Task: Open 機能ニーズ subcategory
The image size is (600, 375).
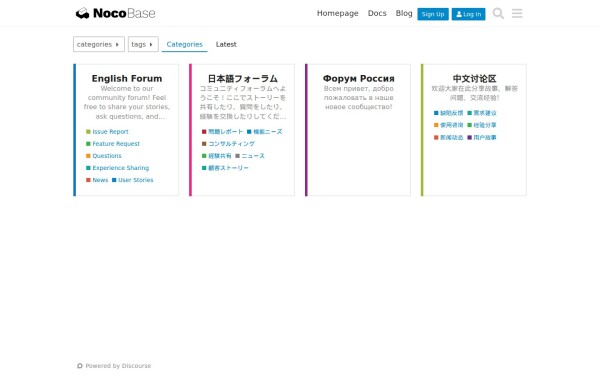Action: [264, 132]
